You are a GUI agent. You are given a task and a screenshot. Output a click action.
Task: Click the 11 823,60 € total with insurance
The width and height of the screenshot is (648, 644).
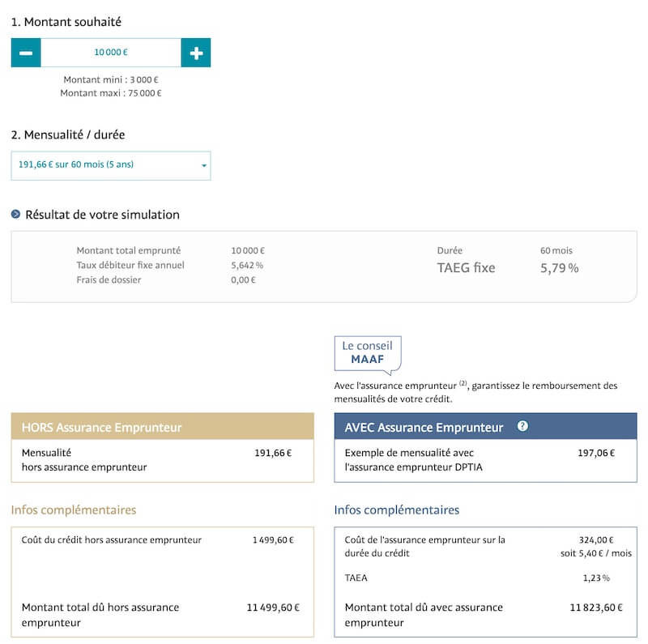tap(596, 608)
